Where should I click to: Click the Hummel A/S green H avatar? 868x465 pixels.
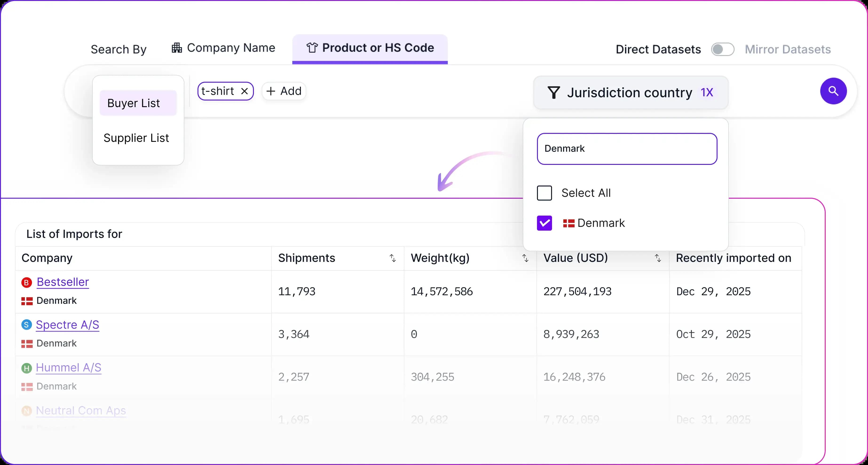pos(27,368)
